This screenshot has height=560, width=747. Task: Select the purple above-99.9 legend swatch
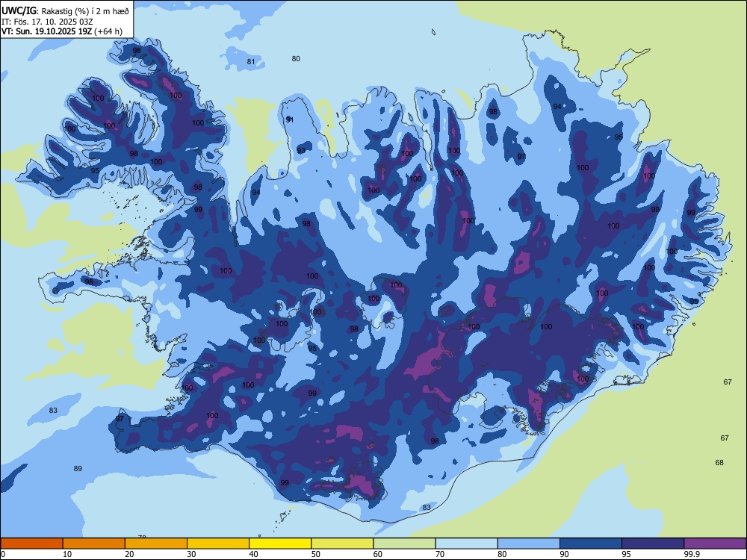click(x=715, y=544)
